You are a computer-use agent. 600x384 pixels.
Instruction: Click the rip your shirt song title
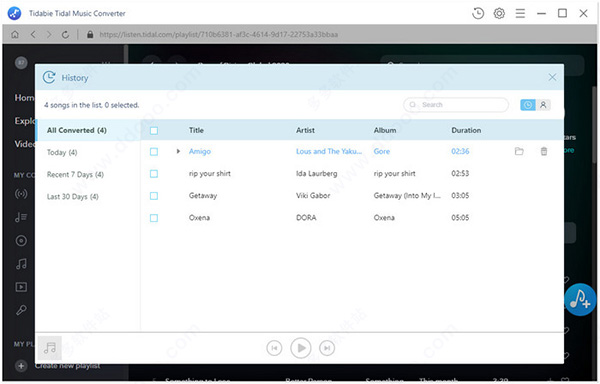coord(210,174)
